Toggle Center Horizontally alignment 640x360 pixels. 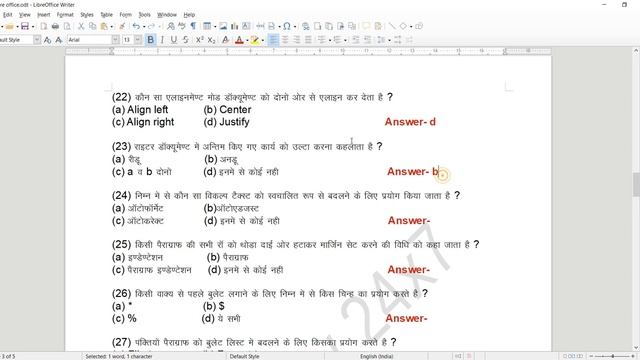tap(285, 40)
